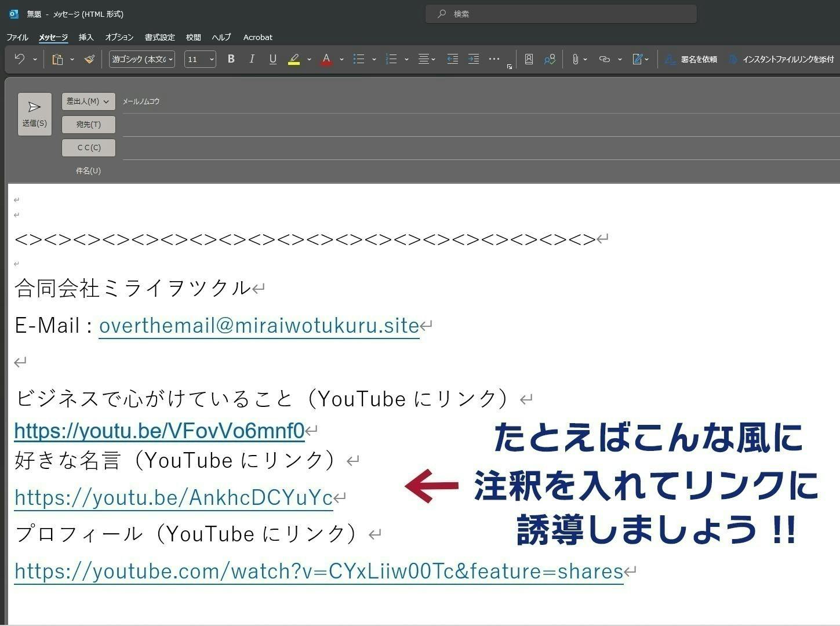
Task: Select the 挿入 ribbon tab
Action: pos(86,37)
